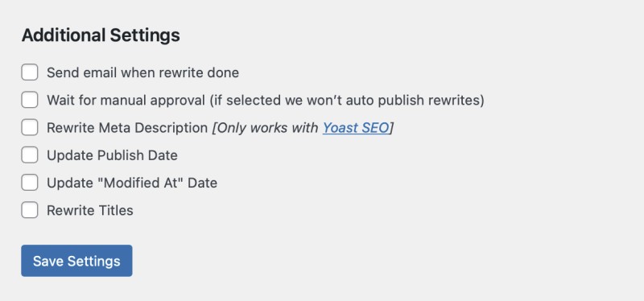Tick the Wait for manual approval checkbox
The image size is (644, 301).
(30, 100)
